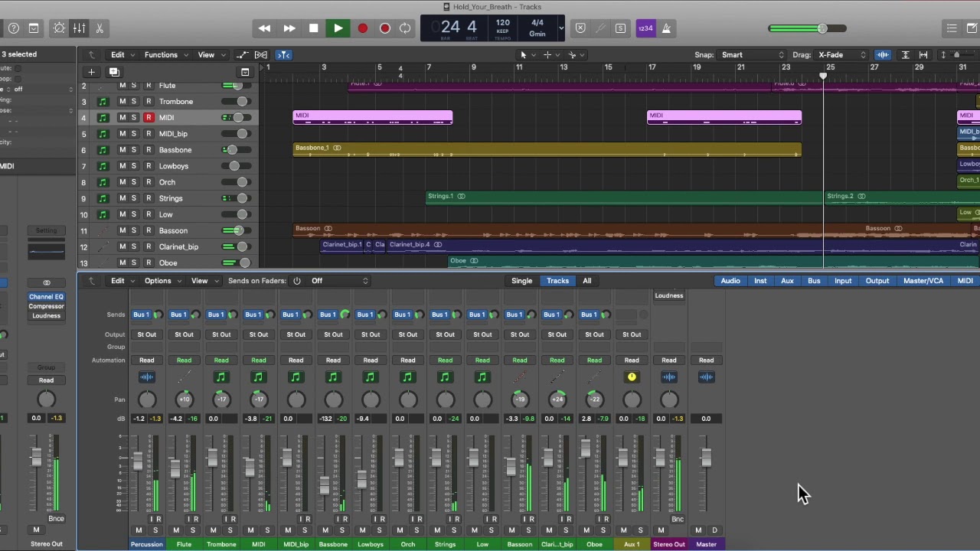
Task: Open the List Editors icon in control bar
Action: click(x=952, y=28)
